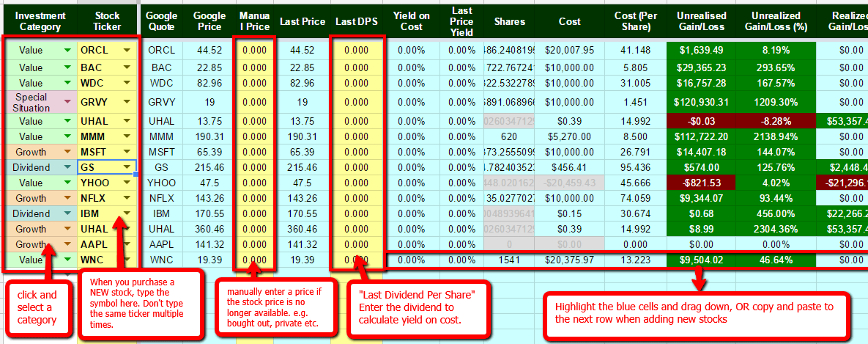Open the Growth dropdown in the MSFT row
Image resolution: width=868 pixels, height=344 pixels.
pos(67,152)
